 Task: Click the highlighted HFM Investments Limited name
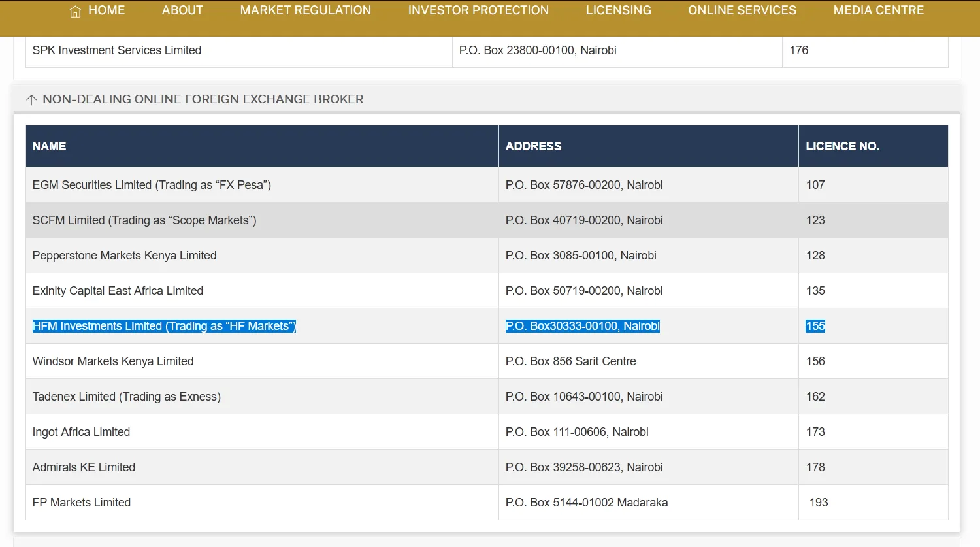tap(165, 326)
